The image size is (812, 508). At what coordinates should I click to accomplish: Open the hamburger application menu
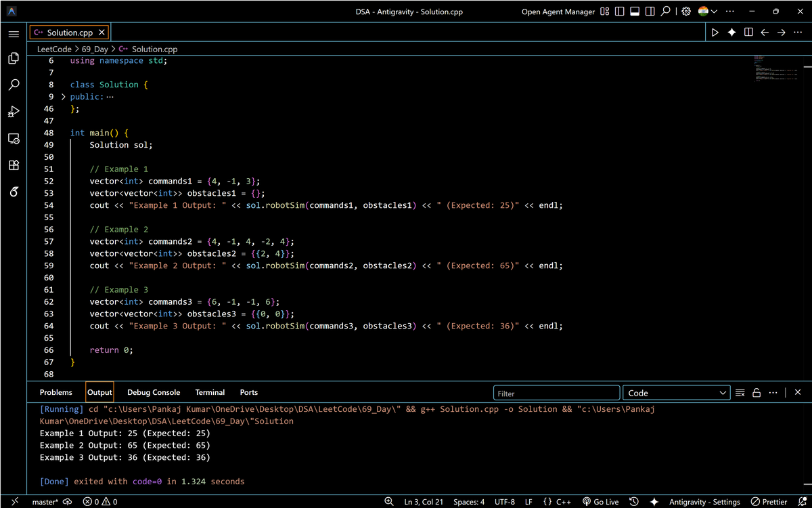[14, 33]
